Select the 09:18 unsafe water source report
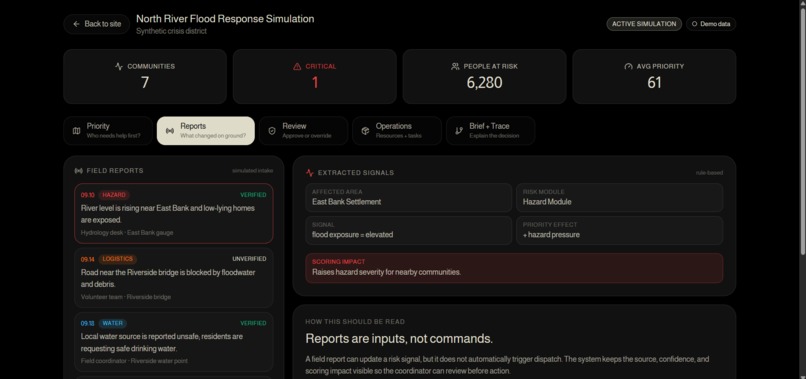This screenshot has width=806, height=379. click(x=174, y=342)
